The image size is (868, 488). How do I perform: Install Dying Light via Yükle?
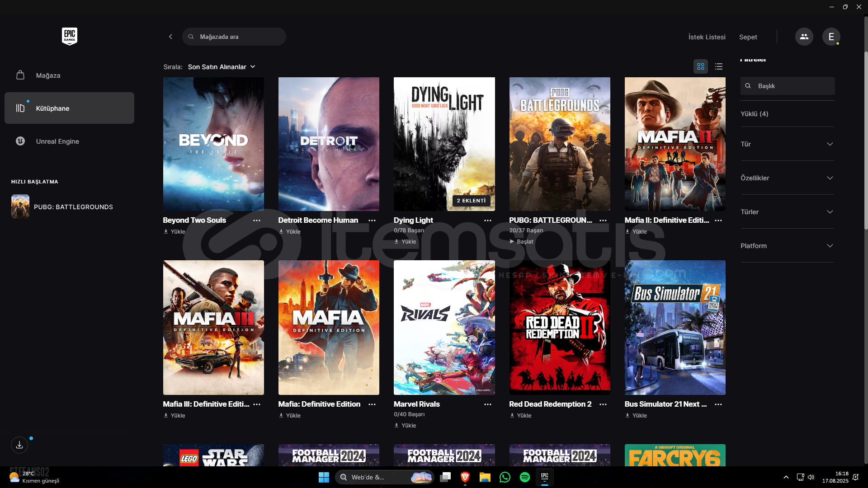click(405, 241)
